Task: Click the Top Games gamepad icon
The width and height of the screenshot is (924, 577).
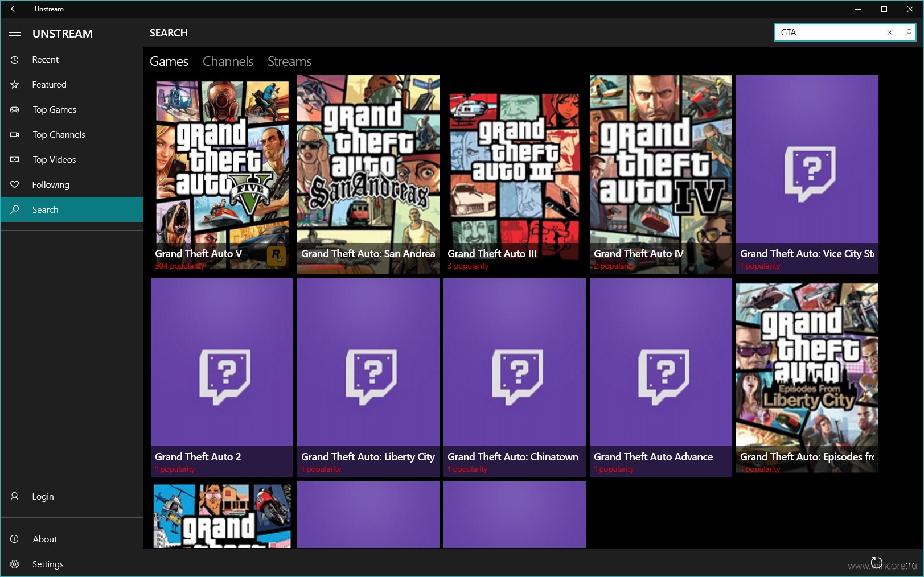Action: (15, 110)
